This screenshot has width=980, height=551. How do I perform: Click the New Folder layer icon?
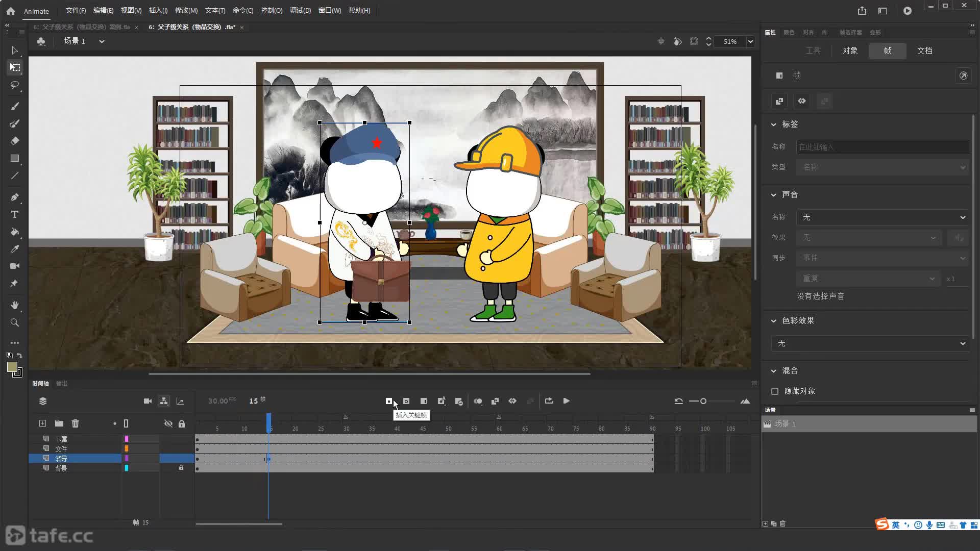pos(59,423)
